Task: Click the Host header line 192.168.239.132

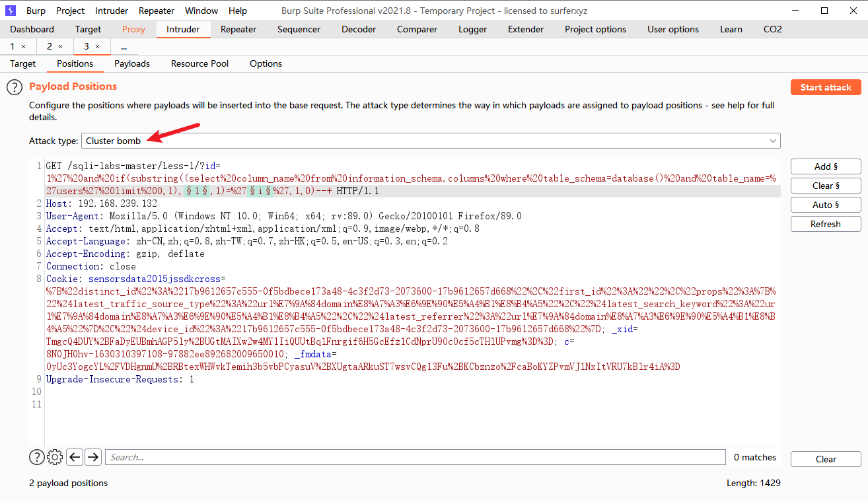Action: pos(102,203)
